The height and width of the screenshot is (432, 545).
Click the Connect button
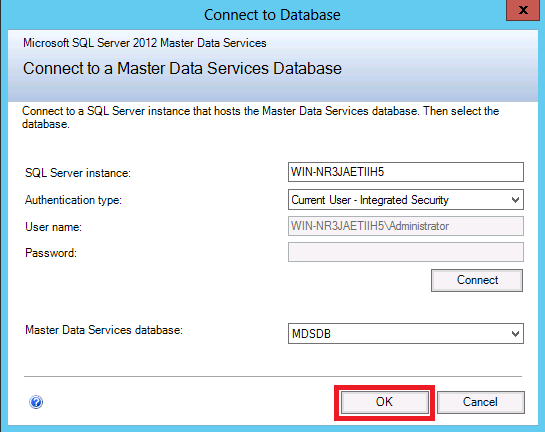point(477,280)
